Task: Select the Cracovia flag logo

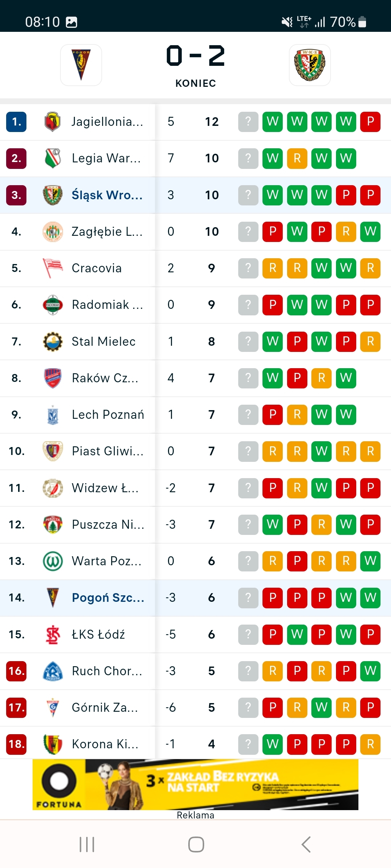Action: tap(52, 268)
